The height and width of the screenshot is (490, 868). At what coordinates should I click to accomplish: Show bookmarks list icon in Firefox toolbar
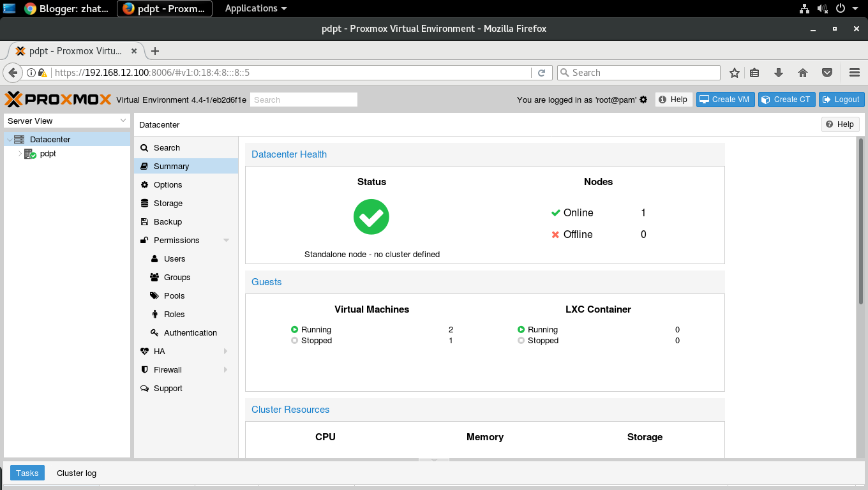coord(754,73)
